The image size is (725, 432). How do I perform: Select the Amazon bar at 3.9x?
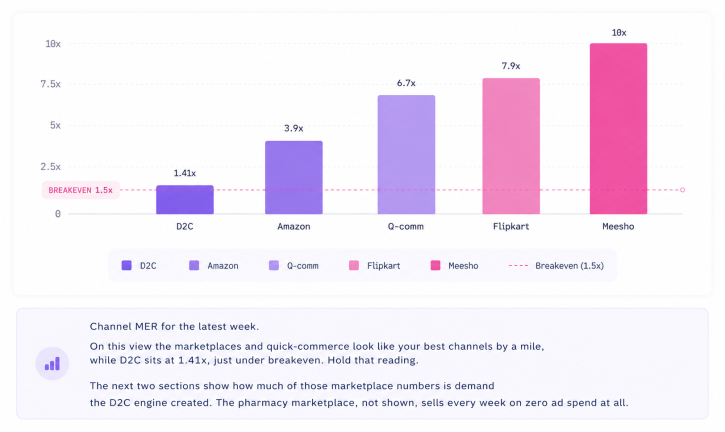(x=294, y=177)
